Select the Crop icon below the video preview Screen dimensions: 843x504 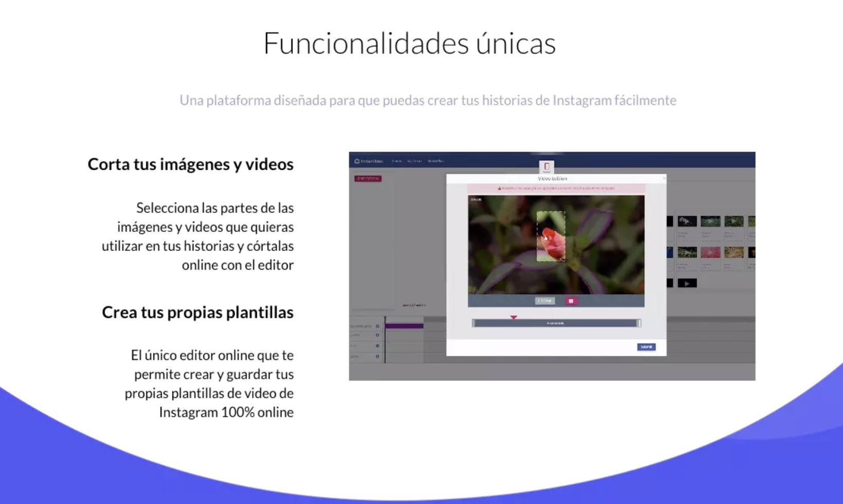coord(545,301)
